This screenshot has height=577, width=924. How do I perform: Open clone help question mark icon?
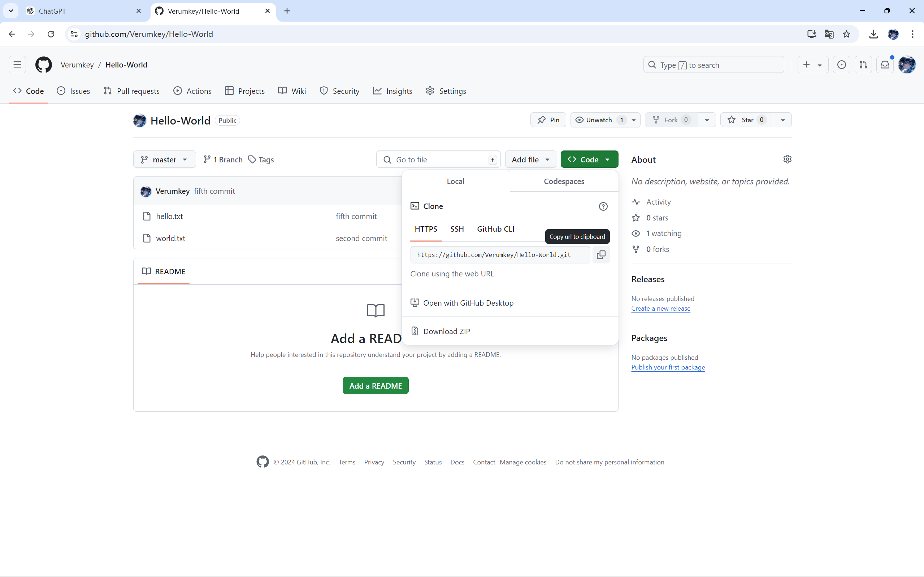[603, 206]
